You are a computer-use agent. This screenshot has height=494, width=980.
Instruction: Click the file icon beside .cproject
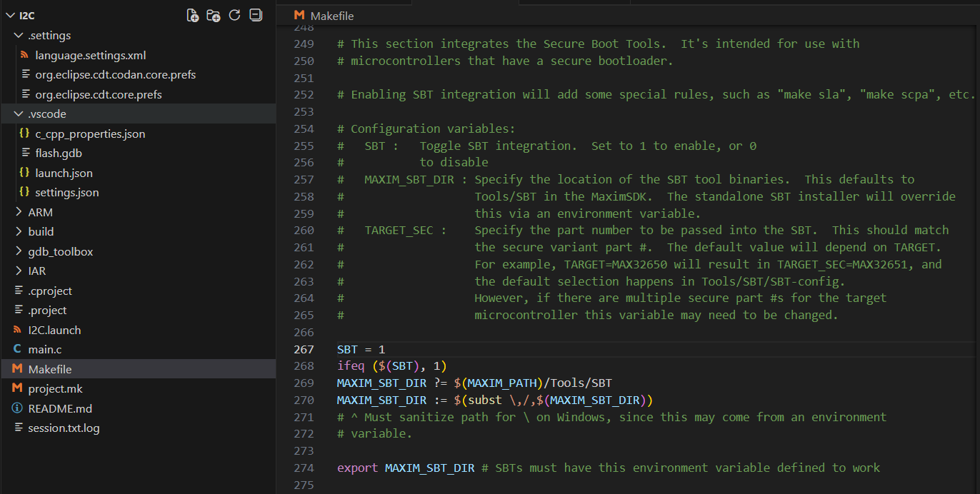(x=19, y=291)
